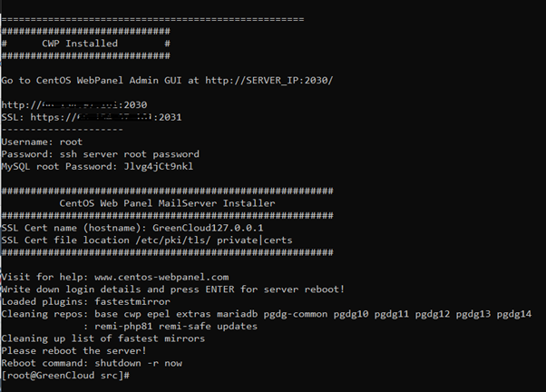Click the "Username: root" line
546x392 pixels.
click(42, 142)
